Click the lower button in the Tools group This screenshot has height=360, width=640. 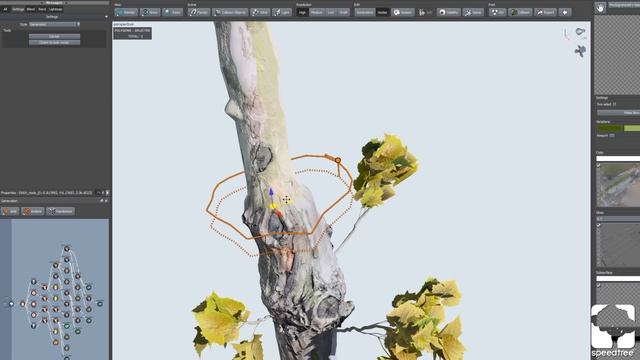54,42
